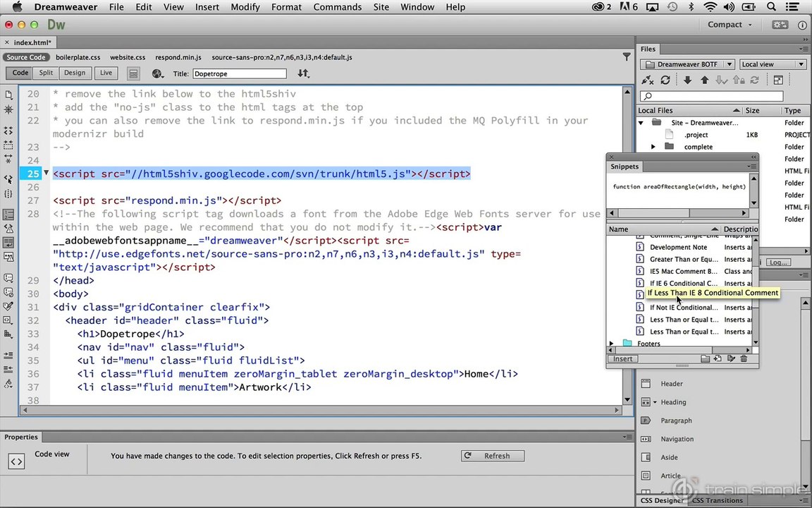Viewport: 812px width, 508px height.
Task: Toggle the Line Numbers icon in coding toolbar
Action: point(8,214)
